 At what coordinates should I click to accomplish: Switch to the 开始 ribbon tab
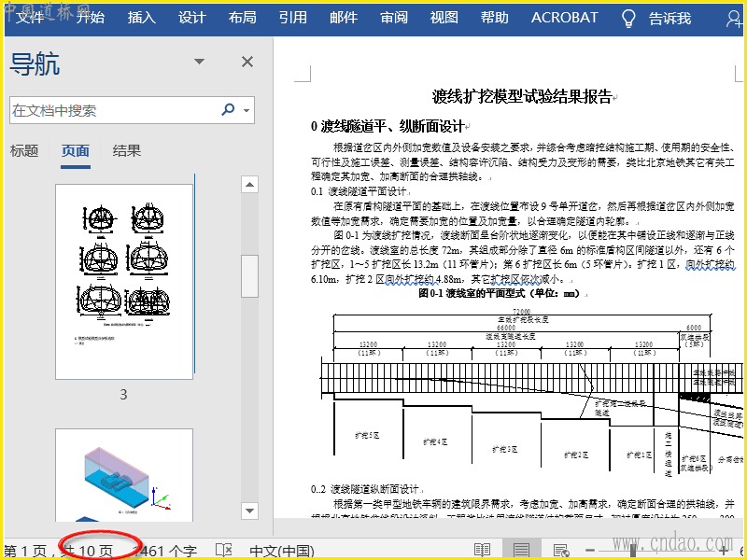[x=91, y=18]
